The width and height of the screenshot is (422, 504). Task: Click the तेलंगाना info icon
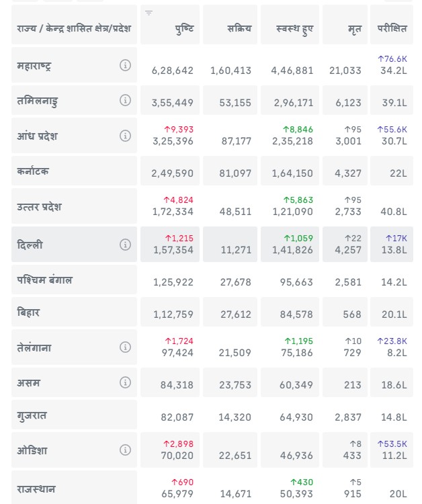click(x=125, y=347)
